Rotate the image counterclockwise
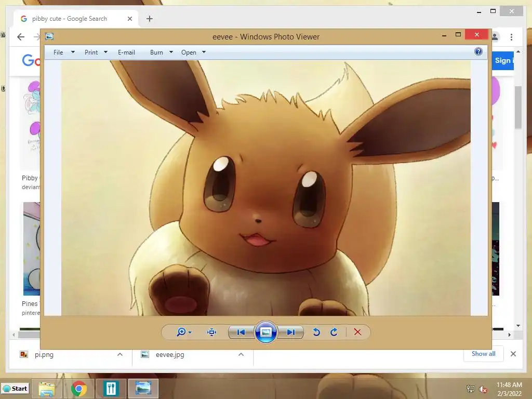Screen dimensions: 532x399 (316, 332)
